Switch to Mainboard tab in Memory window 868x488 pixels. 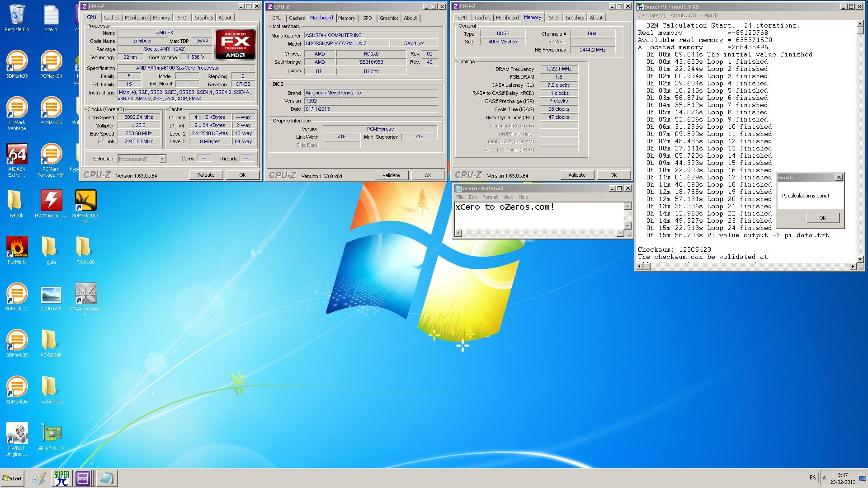(x=507, y=18)
